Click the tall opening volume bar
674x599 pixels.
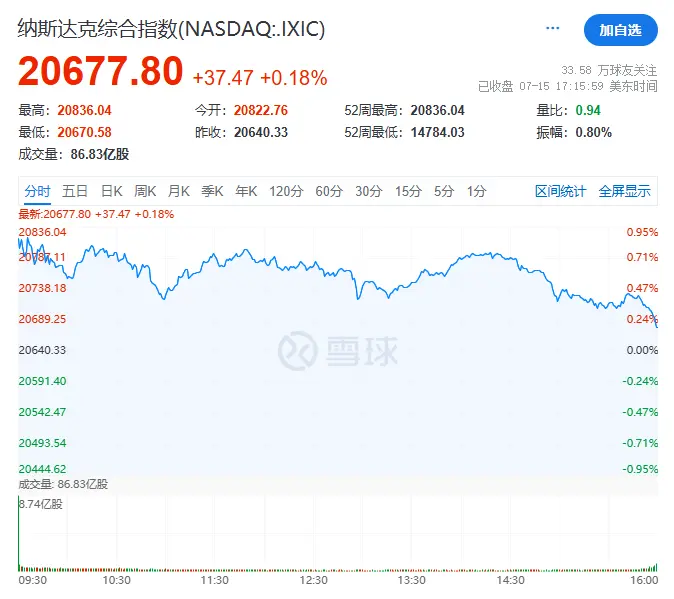click(x=19, y=533)
